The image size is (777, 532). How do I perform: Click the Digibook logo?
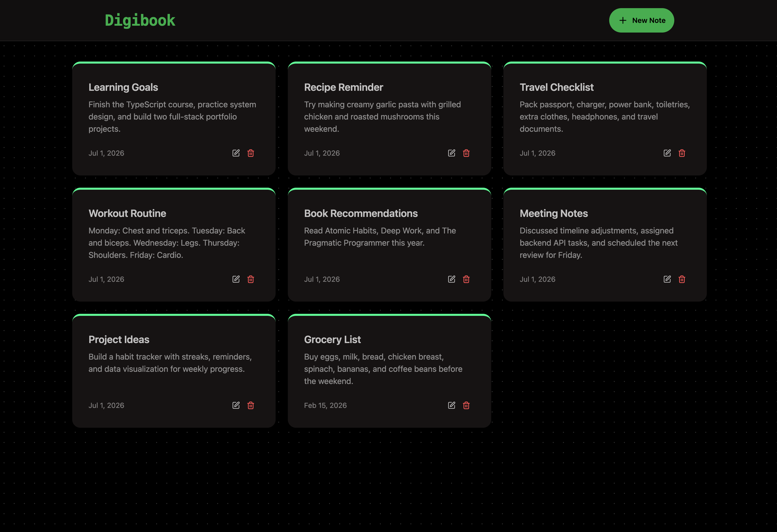click(140, 20)
